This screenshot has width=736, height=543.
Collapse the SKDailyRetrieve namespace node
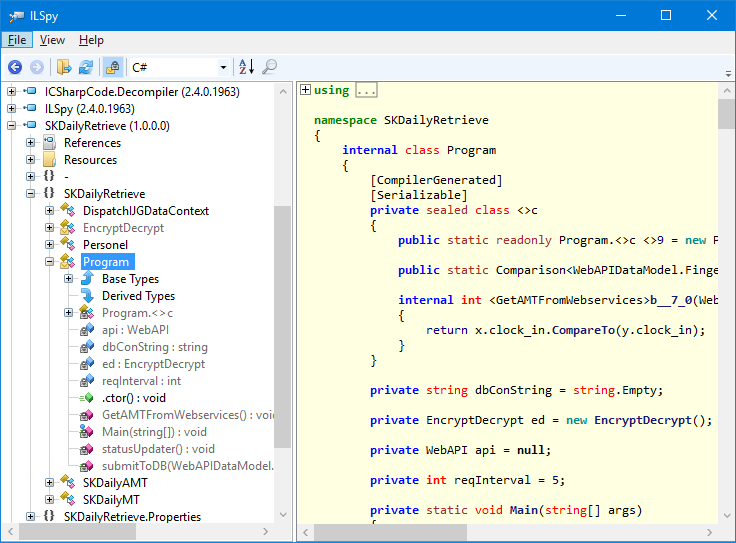pos(31,193)
